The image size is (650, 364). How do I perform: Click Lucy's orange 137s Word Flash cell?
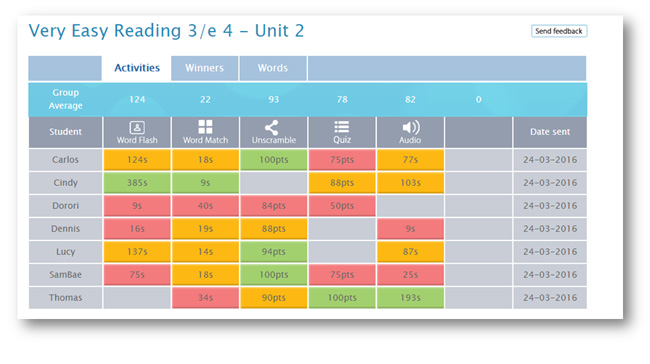[137, 252]
